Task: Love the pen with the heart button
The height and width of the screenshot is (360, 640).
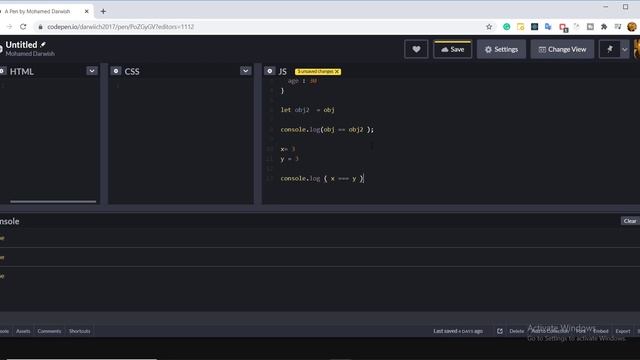Action: 416,49
